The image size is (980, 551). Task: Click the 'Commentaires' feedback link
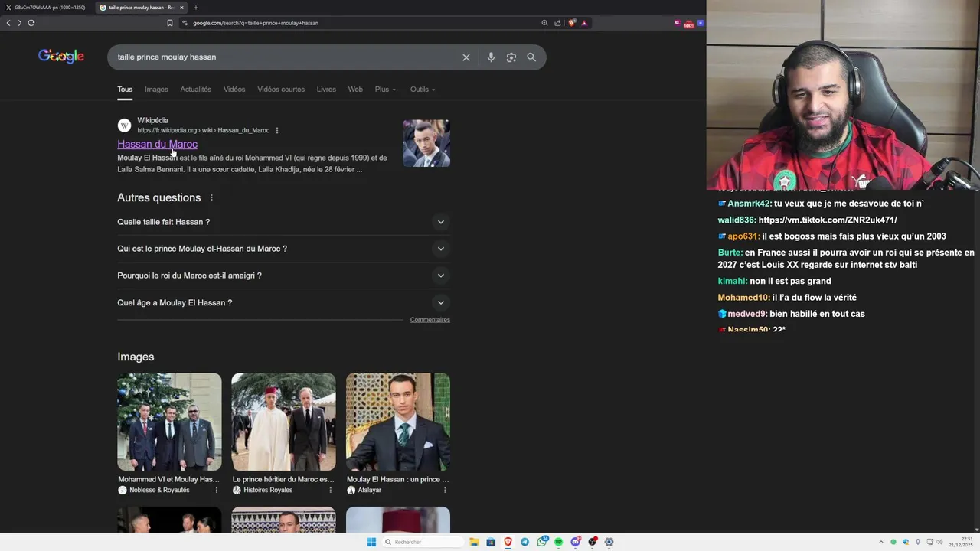[430, 320]
